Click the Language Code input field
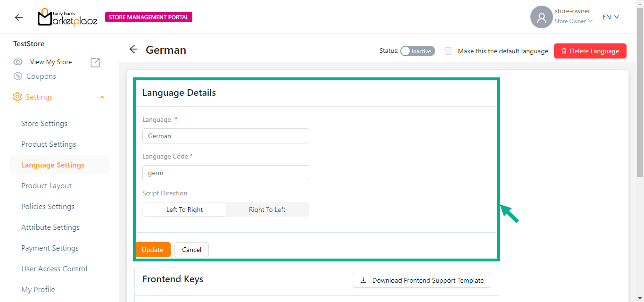 click(x=225, y=173)
